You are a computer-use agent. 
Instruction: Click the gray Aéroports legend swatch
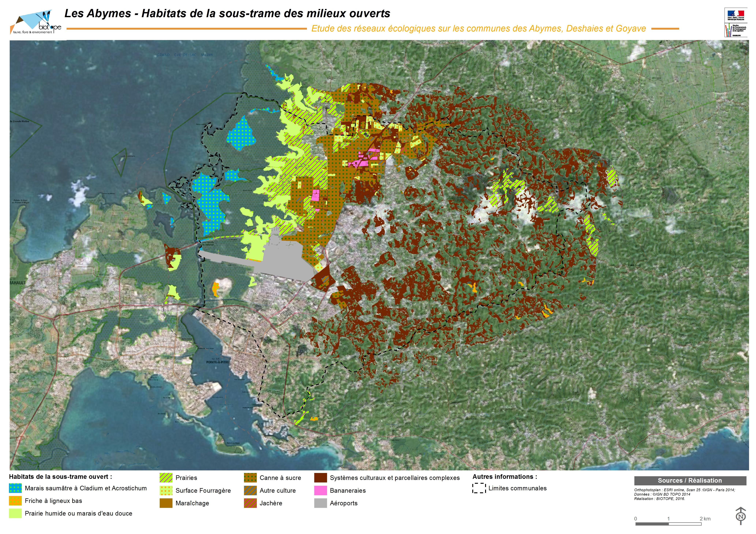pyautogui.click(x=320, y=503)
